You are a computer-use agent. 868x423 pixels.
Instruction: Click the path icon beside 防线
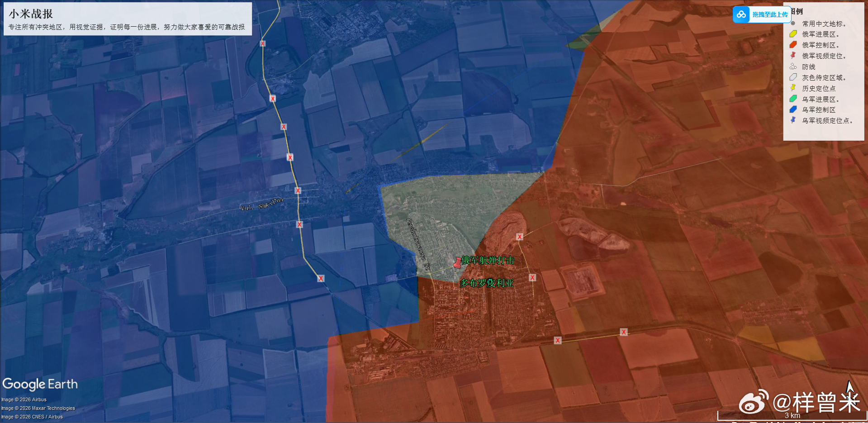coord(793,67)
